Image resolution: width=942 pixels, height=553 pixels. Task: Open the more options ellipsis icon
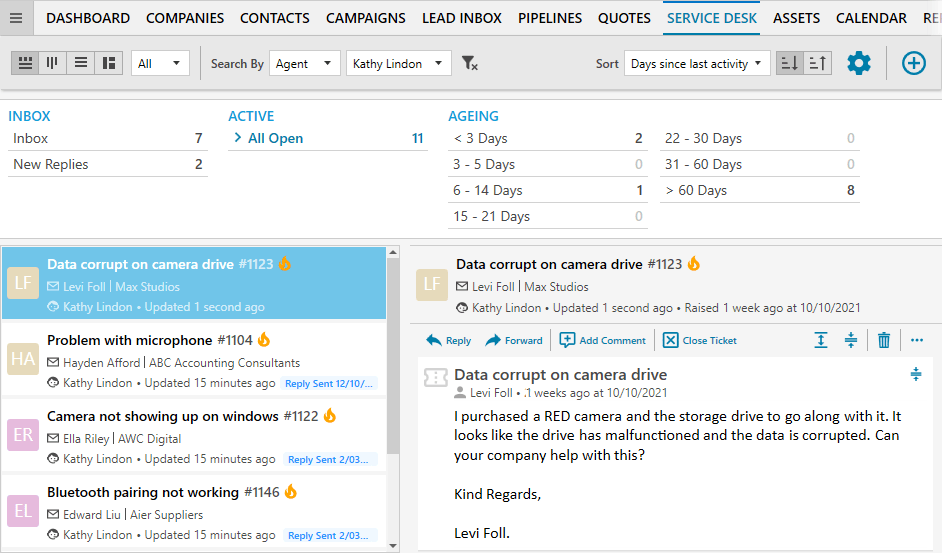917,340
